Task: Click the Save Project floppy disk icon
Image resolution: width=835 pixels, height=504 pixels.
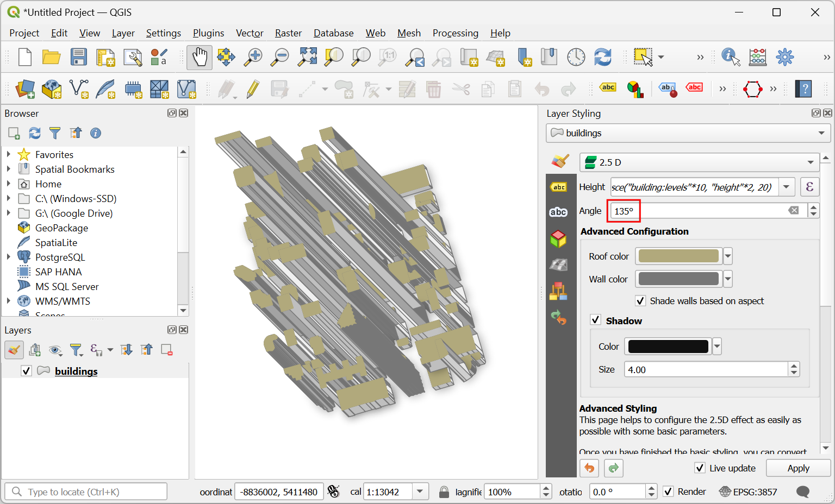Action: coord(79,58)
